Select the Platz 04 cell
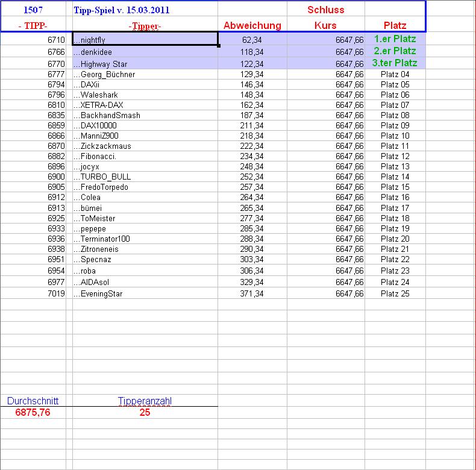The width and height of the screenshot is (476, 470). pos(395,74)
